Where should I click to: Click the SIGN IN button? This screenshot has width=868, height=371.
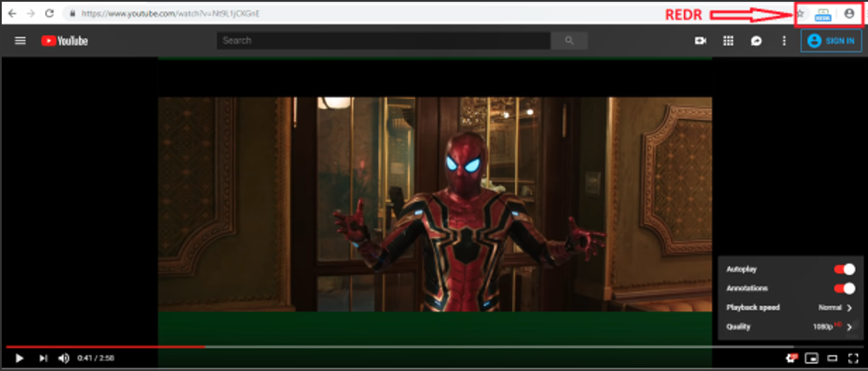coord(831,41)
